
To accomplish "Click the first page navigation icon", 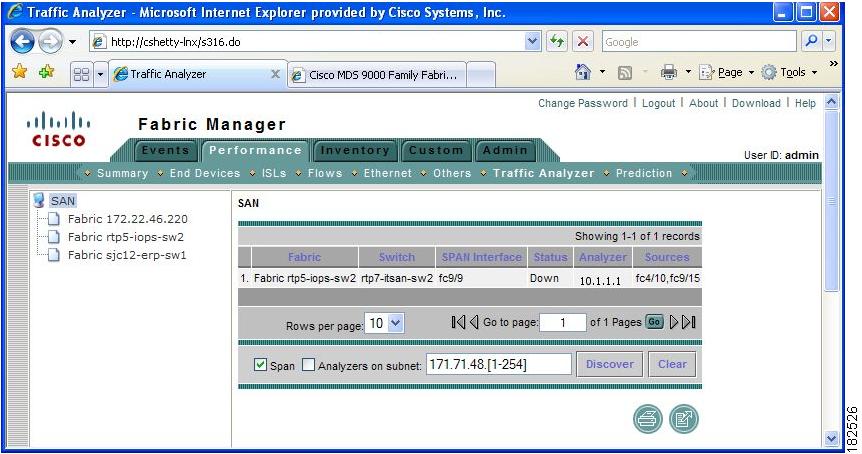I will tap(458, 322).
